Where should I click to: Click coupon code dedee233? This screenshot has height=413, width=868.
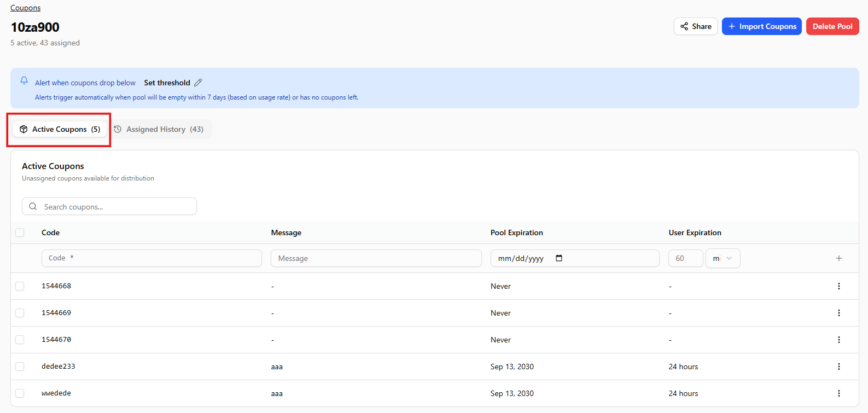[59, 367]
